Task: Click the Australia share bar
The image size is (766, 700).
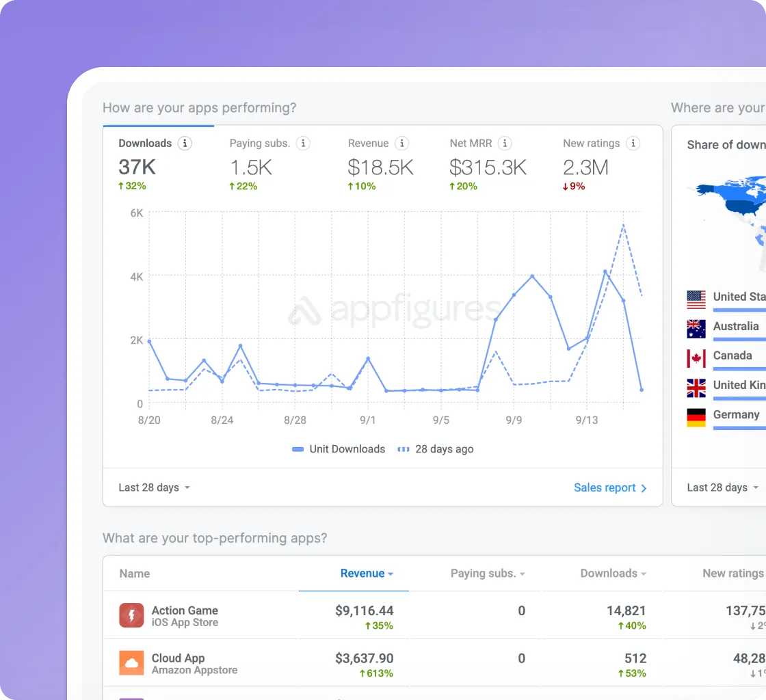Action: [x=739, y=340]
